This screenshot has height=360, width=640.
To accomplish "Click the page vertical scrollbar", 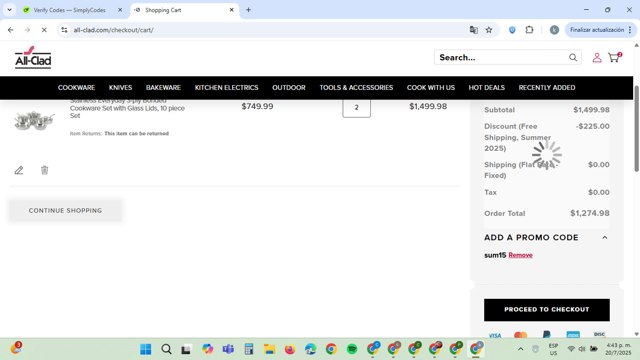I will [636, 129].
